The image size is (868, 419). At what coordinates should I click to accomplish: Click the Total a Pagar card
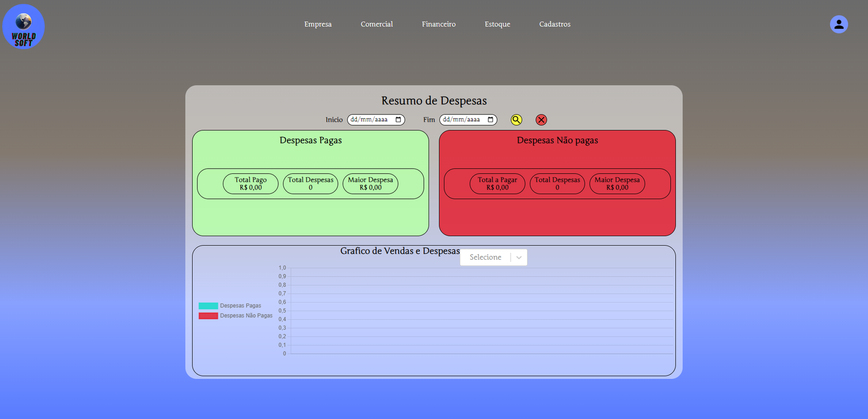(x=497, y=184)
